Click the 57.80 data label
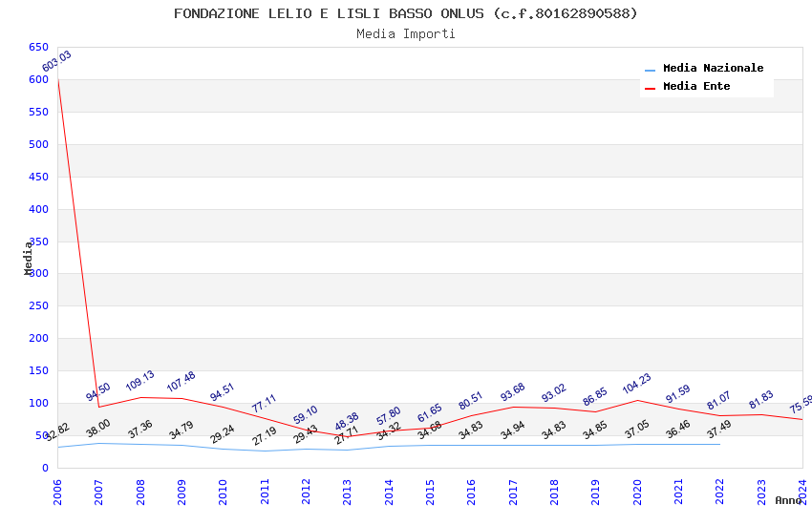 389,416
